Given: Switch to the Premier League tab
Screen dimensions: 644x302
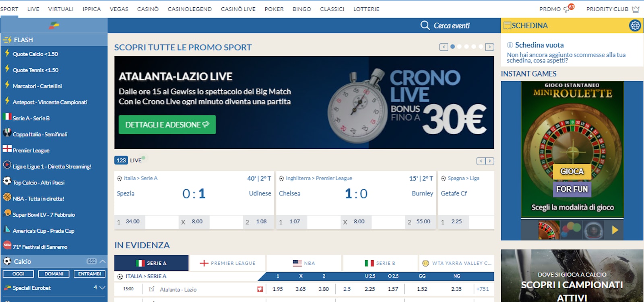Looking at the screenshot, I should pos(228,263).
